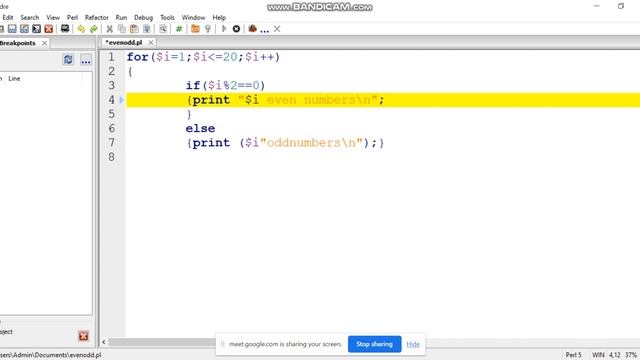Click the 'if($i%2==0)' statement
This screenshot has width=640, height=360.
point(225,85)
